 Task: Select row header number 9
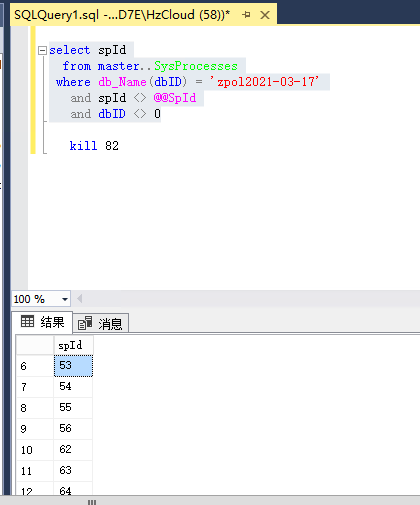point(35,429)
